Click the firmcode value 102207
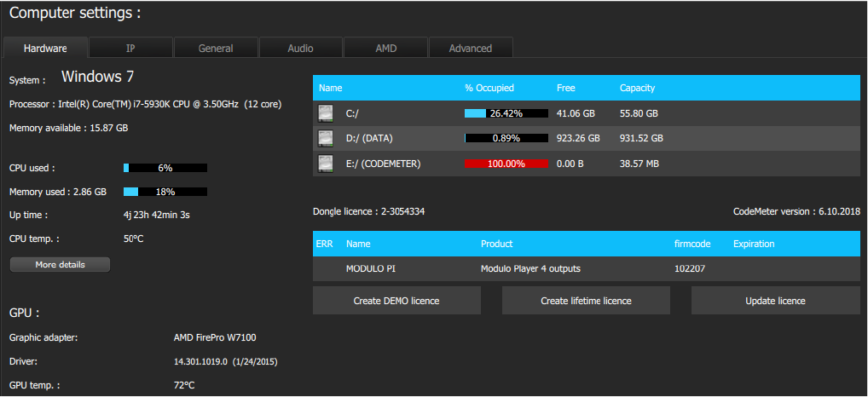868x397 pixels. coord(690,269)
